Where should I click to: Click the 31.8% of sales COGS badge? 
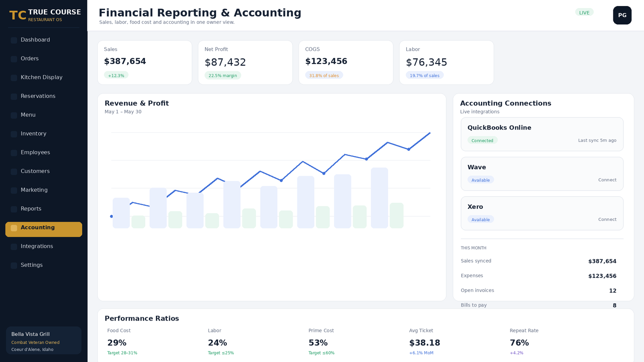[324, 75]
